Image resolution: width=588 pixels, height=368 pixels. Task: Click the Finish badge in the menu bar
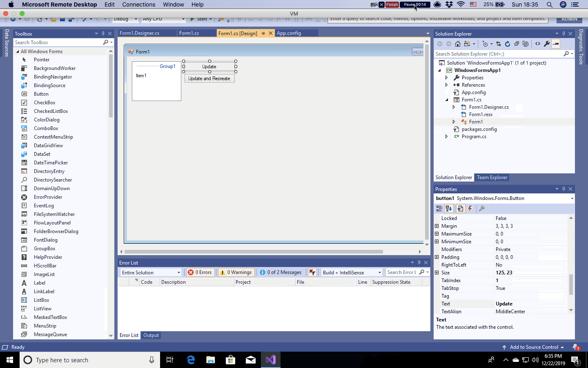point(392,4)
